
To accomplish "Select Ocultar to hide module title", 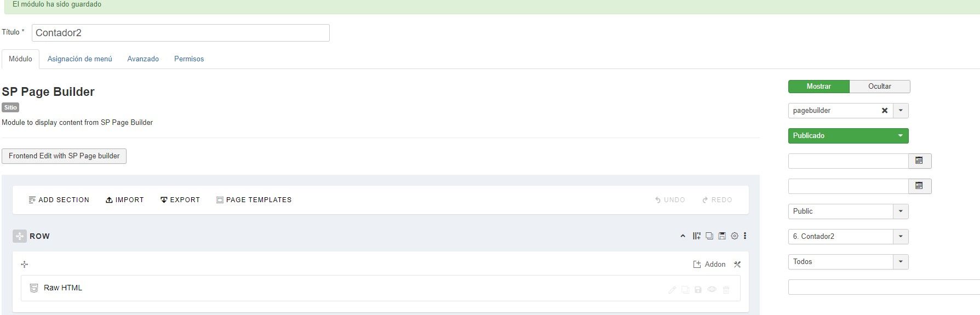I will 880,87.
